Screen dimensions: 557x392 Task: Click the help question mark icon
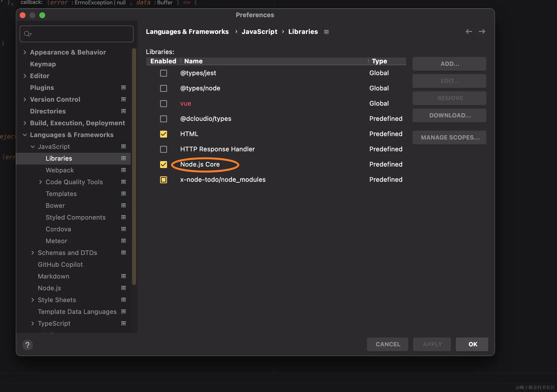coord(28,345)
